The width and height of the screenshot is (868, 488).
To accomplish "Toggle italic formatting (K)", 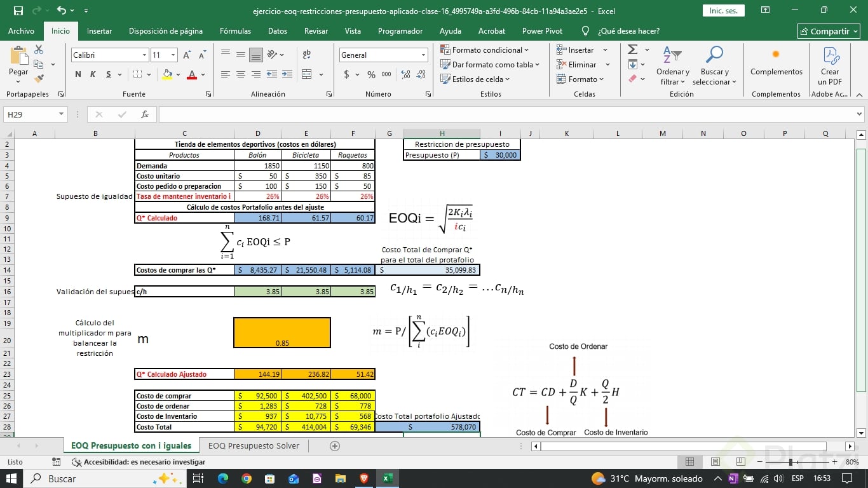I will point(93,74).
